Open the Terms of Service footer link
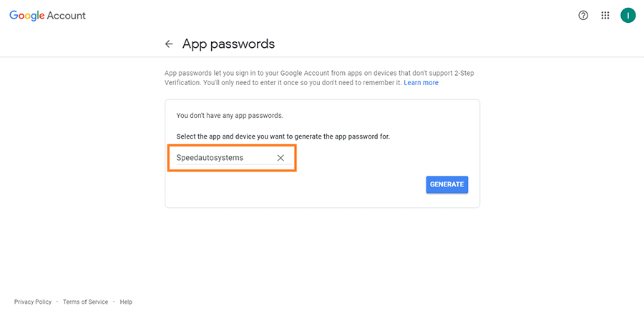The height and width of the screenshot is (313, 644). click(85, 302)
